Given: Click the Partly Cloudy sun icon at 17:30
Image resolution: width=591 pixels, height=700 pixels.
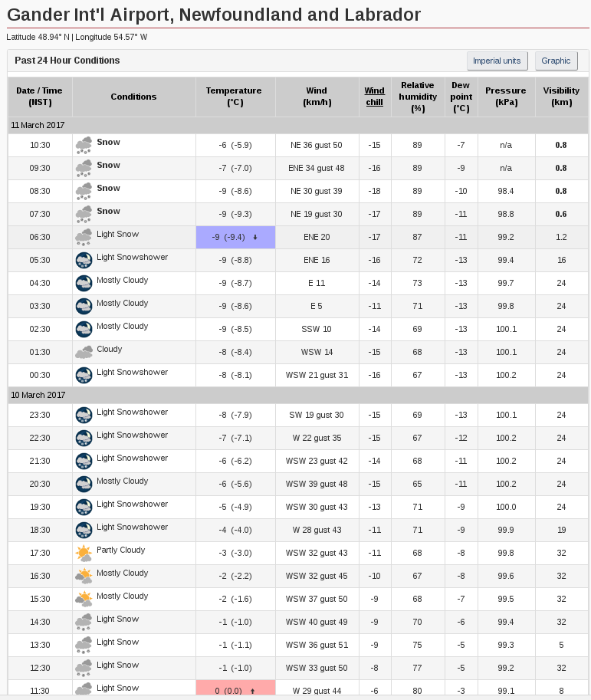Looking at the screenshot, I should (84, 553).
